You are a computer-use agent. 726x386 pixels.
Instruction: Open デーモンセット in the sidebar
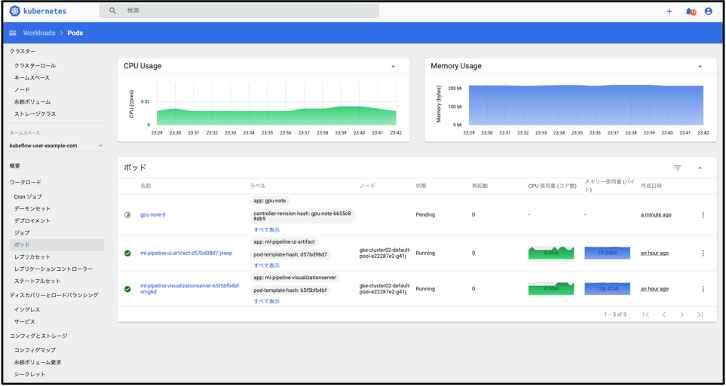pos(32,209)
